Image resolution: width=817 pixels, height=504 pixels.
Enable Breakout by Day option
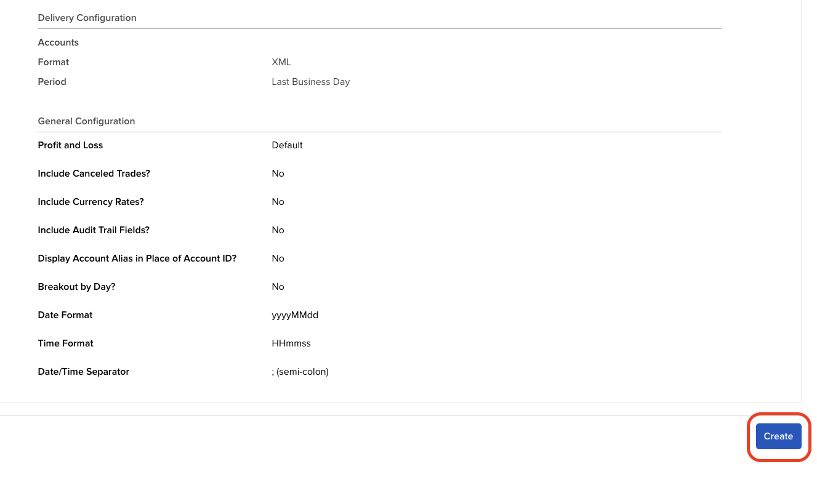278,287
